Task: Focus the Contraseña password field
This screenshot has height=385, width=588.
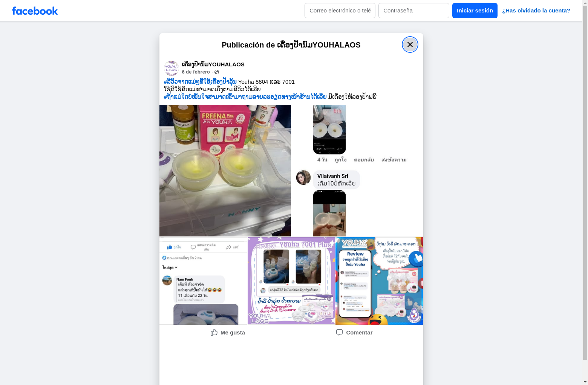Action: [x=414, y=11]
